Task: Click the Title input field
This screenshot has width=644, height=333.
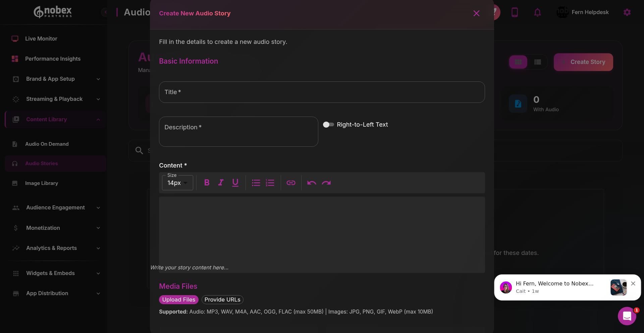Action: [x=322, y=92]
